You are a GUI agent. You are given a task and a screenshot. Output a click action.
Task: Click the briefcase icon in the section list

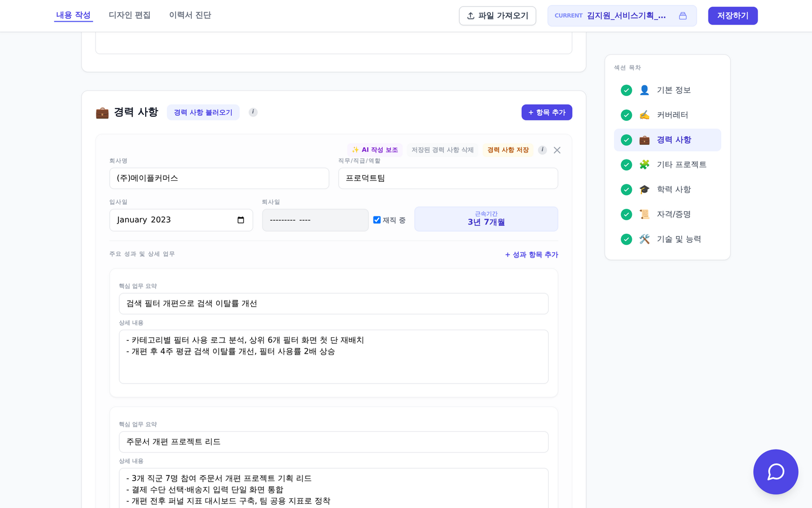645,140
